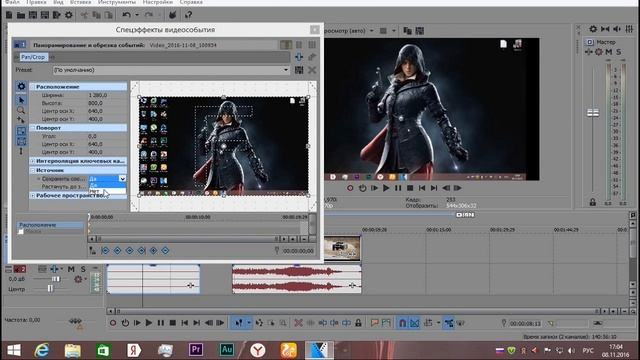Remove selected plug-in from chain icon
This screenshot has width=640, height=360.
(312, 57)
